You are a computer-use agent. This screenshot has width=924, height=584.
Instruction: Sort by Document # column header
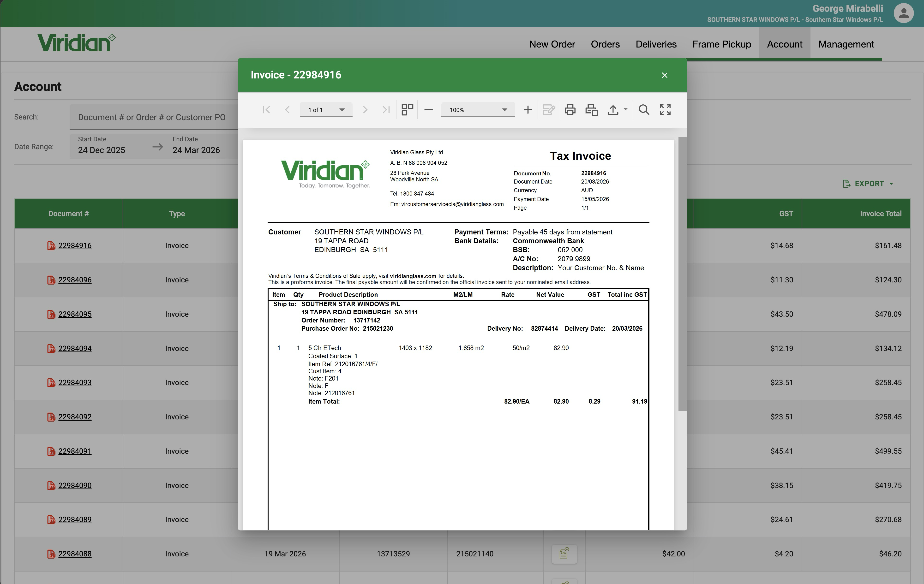point(69,214)
